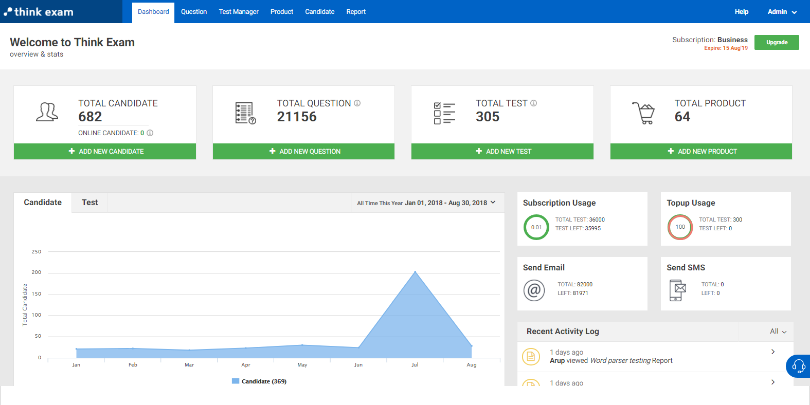This screenshot has height=405, width=810.
Task: Click the Send SMS phone icon
Action: pyautogui.click(x=678, y=290)
